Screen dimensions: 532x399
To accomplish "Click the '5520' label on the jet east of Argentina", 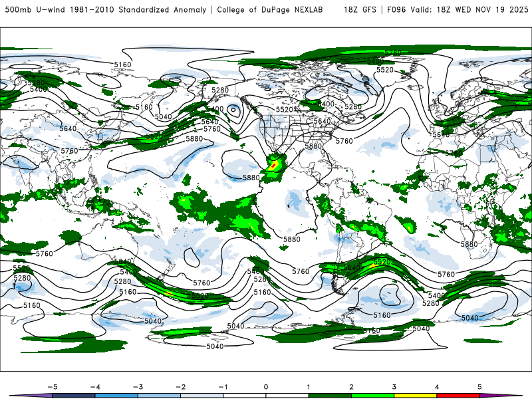I will click(382, 262).
